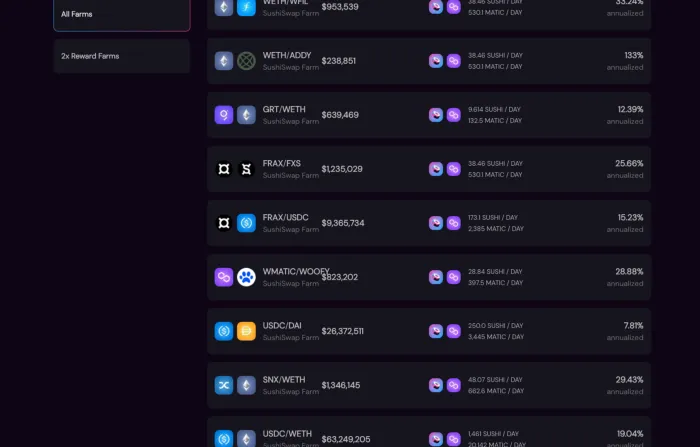Click the ADDY token icon
This screenshot has height=447, width=700.
246,61
